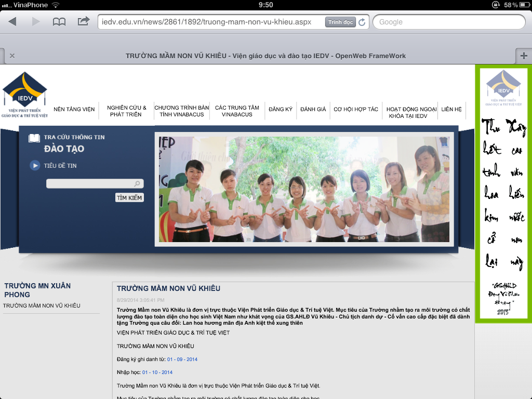Focus the Google search field

click(x=449, y=22)
